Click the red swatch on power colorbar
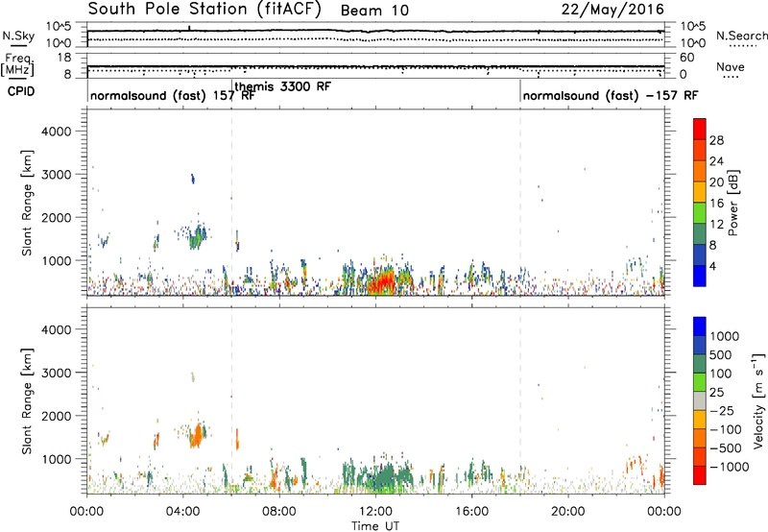This screenshot has height=532, width=768. (700, 130)
